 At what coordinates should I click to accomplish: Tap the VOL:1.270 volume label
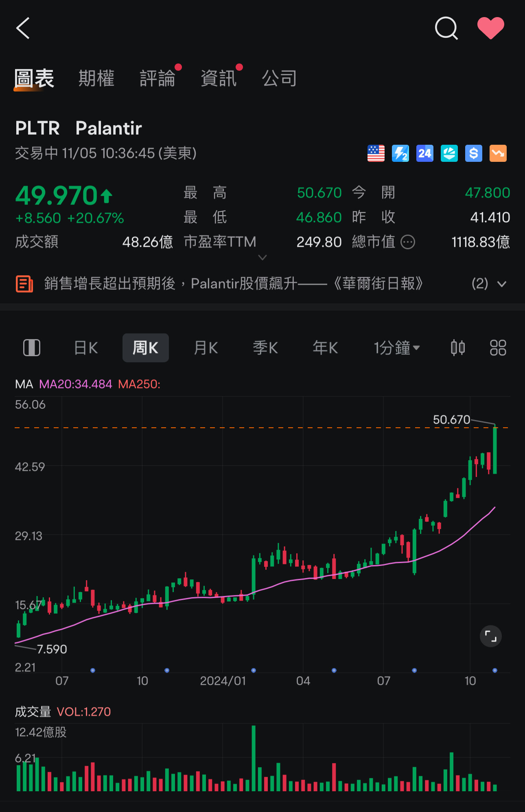point(84,712)
